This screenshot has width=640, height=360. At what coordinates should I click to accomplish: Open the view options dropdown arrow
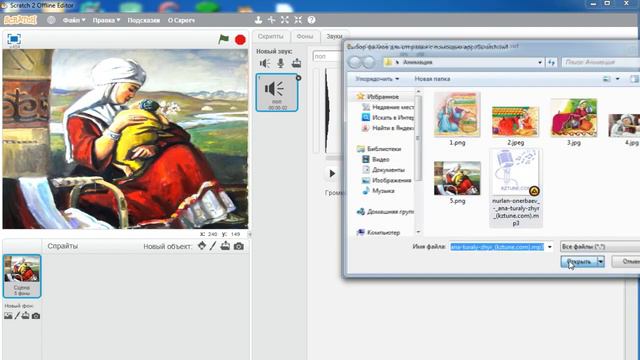pyautogui.click(x=618, y=79)
